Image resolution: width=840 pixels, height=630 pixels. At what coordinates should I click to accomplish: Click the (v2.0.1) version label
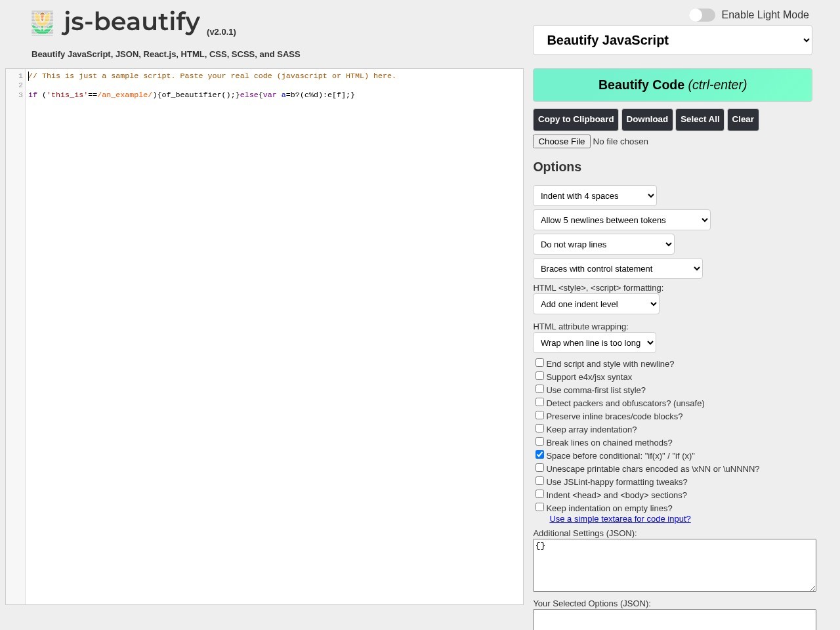click(x=221, y=31)
